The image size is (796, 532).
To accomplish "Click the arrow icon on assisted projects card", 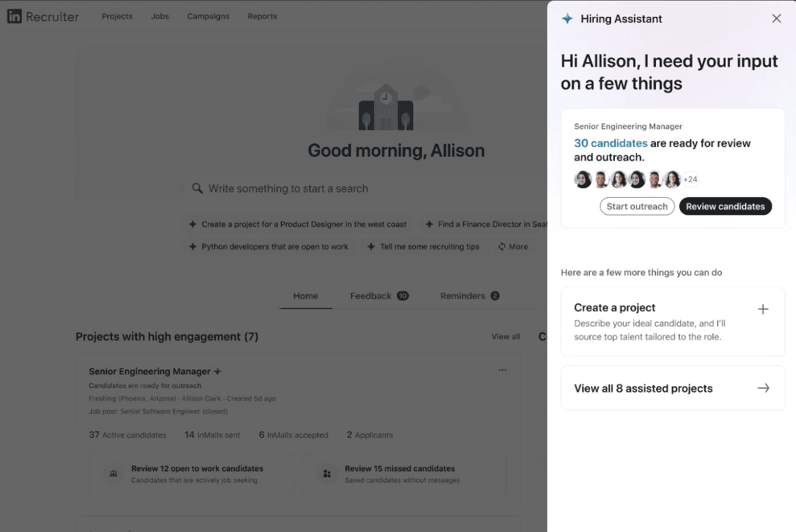I will click(763, 388).
